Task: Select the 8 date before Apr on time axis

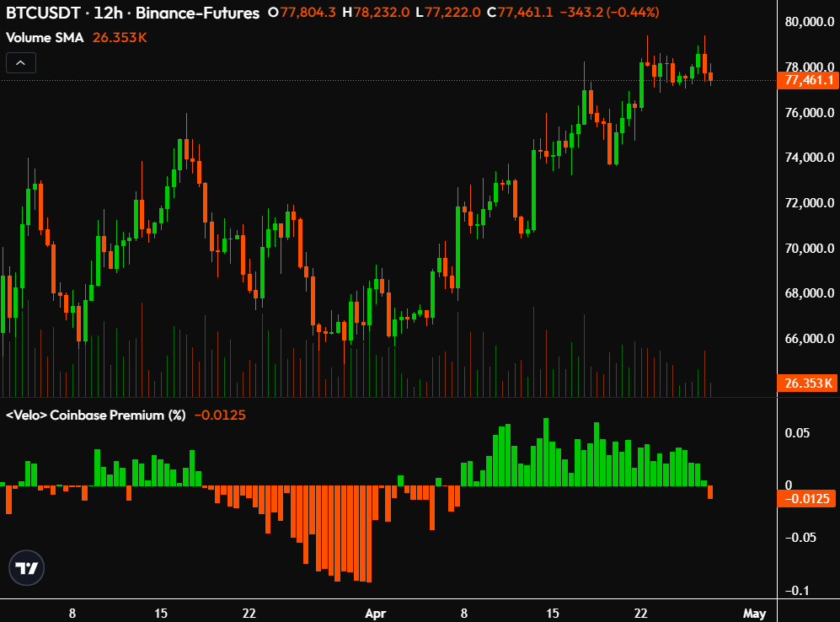Action: [72, 614]
